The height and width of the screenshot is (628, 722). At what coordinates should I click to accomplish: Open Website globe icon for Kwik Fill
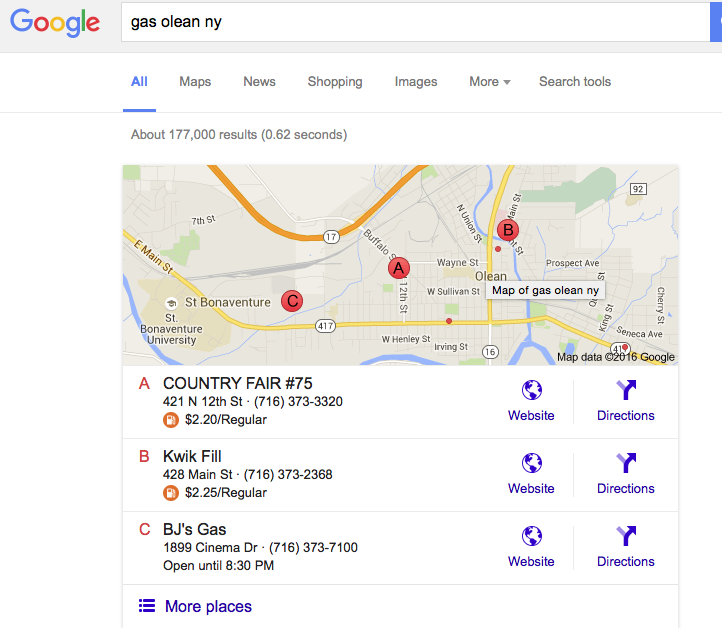[x=531, y=463]
